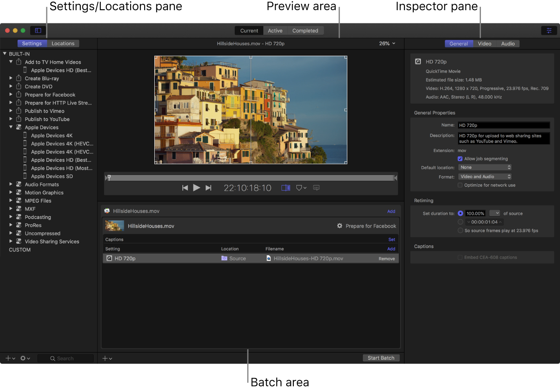Click the captions display icon under the preview
The height and width of the screenshot is (392, 560).
click(316, 188)
